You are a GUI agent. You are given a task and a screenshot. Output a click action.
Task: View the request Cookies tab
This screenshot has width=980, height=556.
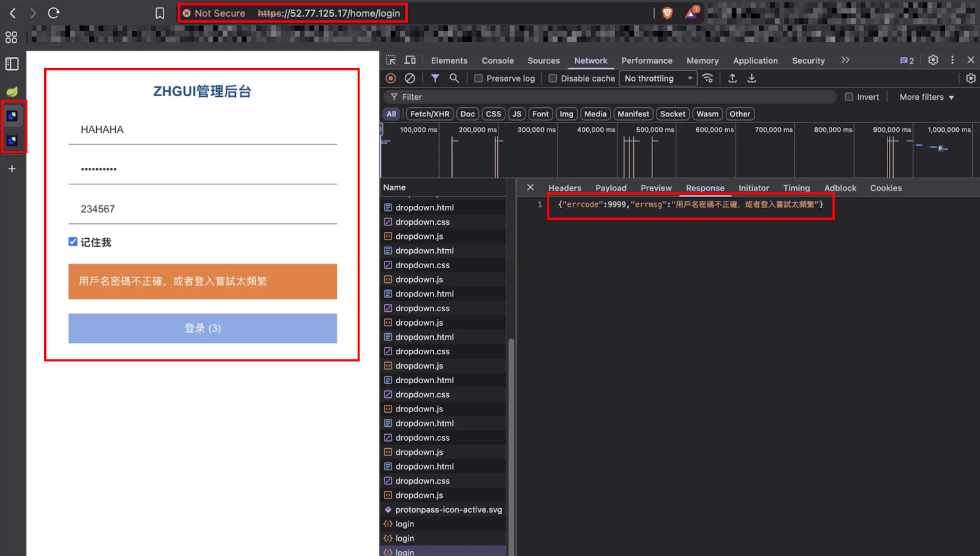tap(886, 188)
